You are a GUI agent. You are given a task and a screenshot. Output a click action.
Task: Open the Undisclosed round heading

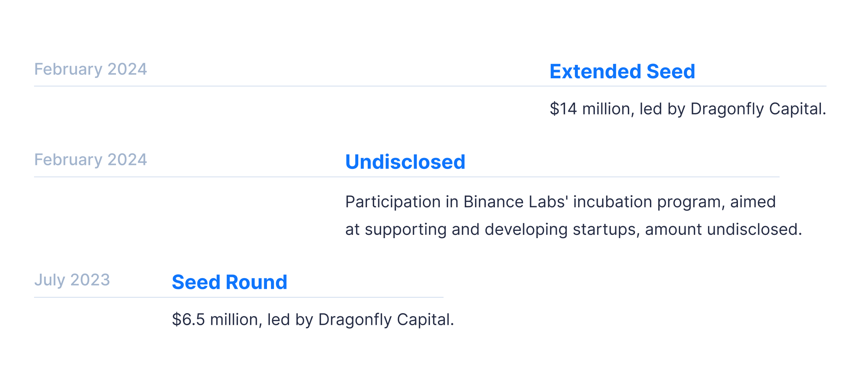point(405,162)
